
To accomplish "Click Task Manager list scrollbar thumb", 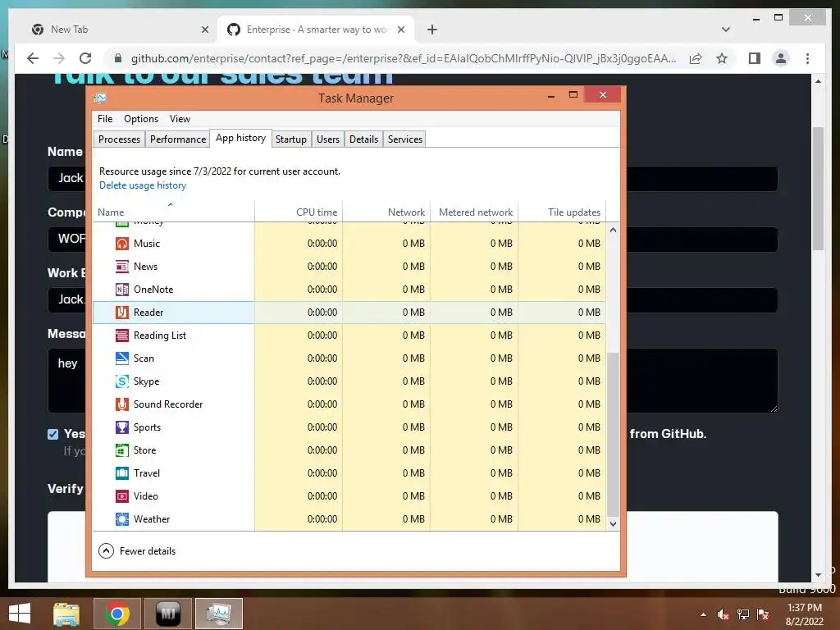I will coord(614,433).
